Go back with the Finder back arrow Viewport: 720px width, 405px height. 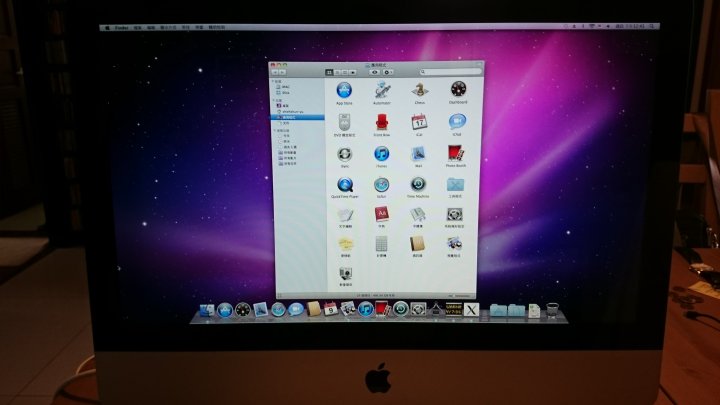click(x=275, y=73)
